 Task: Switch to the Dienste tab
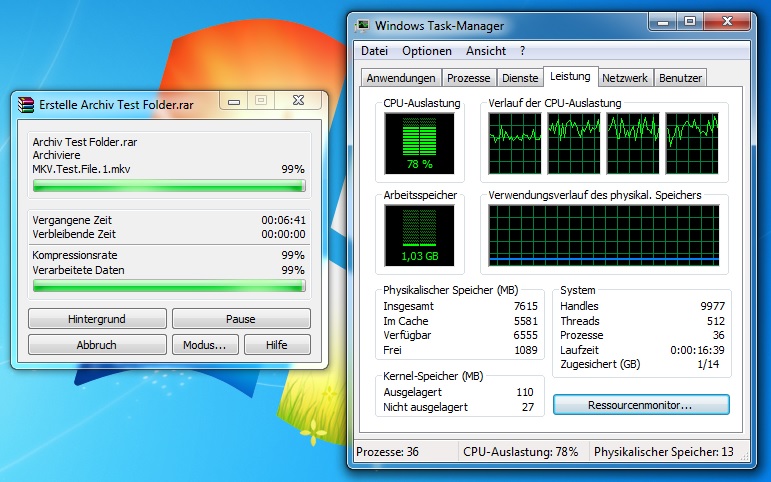(x=520, y=78)
